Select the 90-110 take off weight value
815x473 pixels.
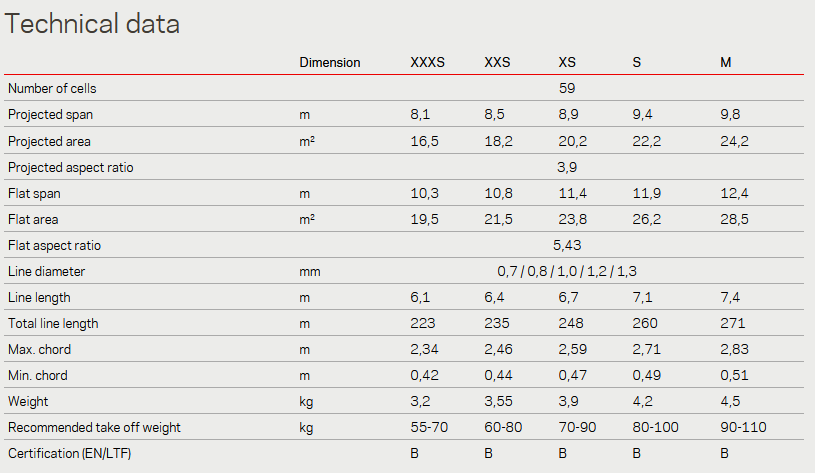point(743,427)
